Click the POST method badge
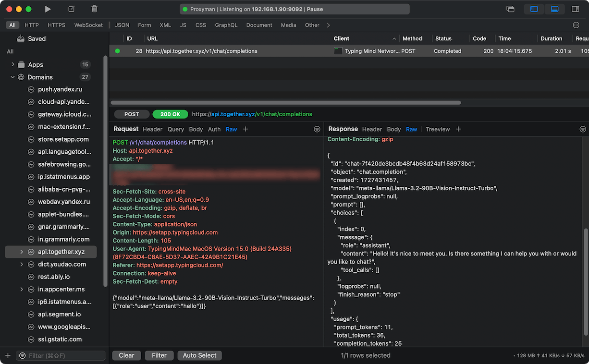 132,114
